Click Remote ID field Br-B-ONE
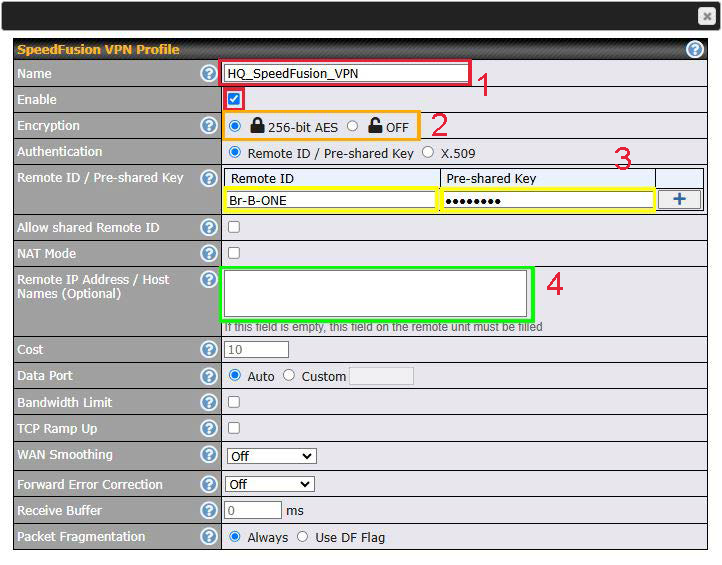This screenshot has width=722, height=565. 330,200
